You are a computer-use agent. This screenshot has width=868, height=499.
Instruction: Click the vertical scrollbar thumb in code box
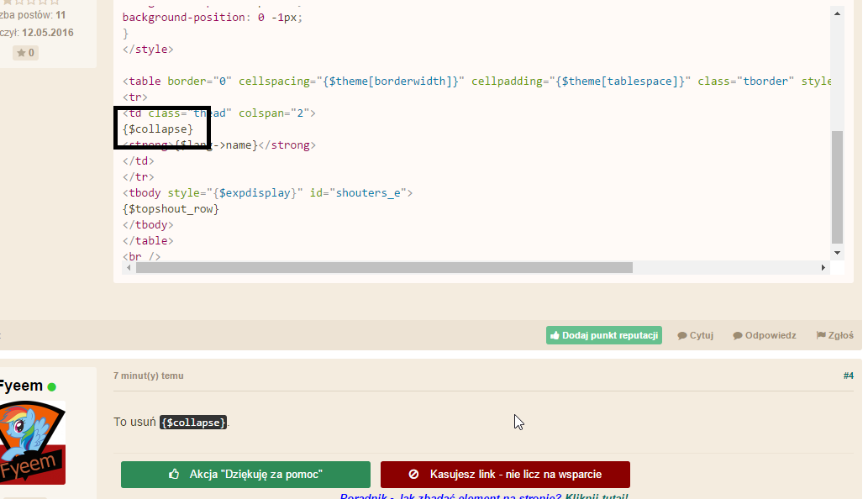click(x=837, y=187)
